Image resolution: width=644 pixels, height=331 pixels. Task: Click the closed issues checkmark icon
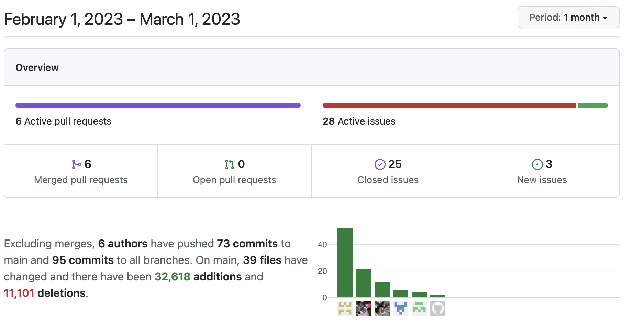click(x=379, y=164)
